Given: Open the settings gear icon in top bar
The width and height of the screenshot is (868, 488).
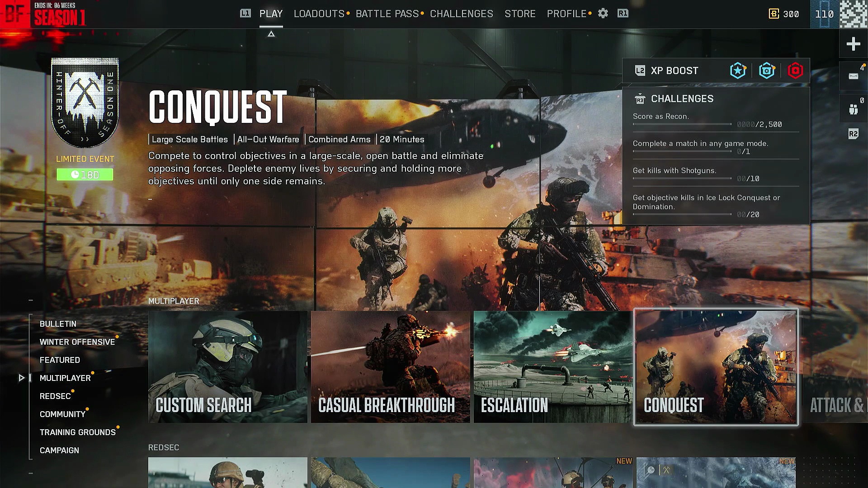Looking at the screenshot, I should [x=603, y=14].
